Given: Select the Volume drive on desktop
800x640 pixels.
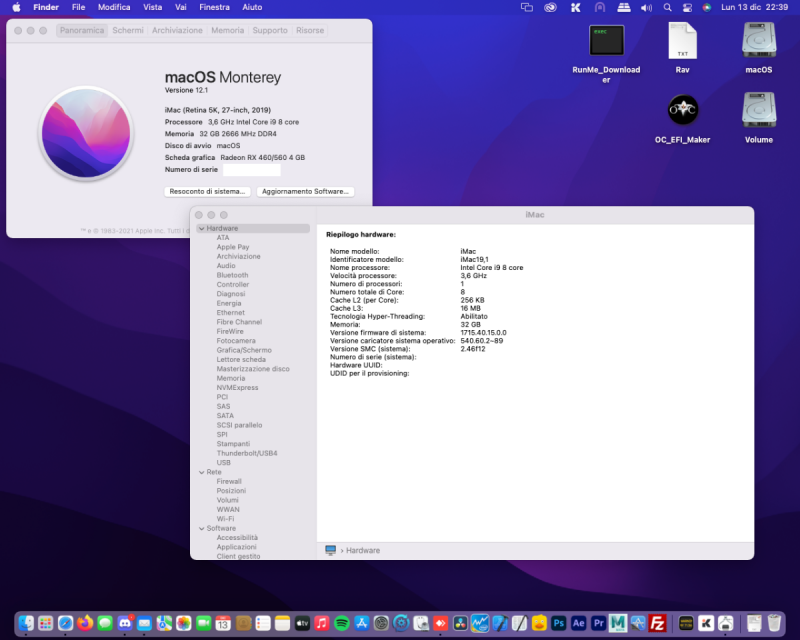Looking at the screenshot, I should (x=759, y=118).
